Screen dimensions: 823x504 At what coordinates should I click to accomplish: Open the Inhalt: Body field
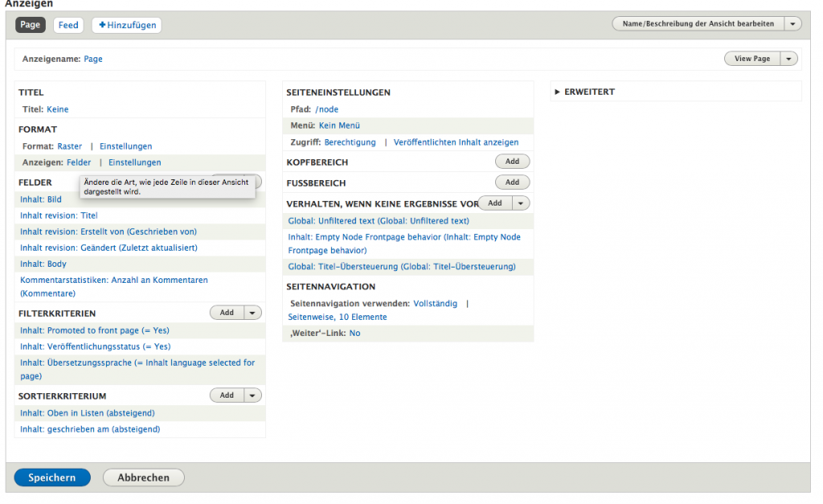click(43, 264)
